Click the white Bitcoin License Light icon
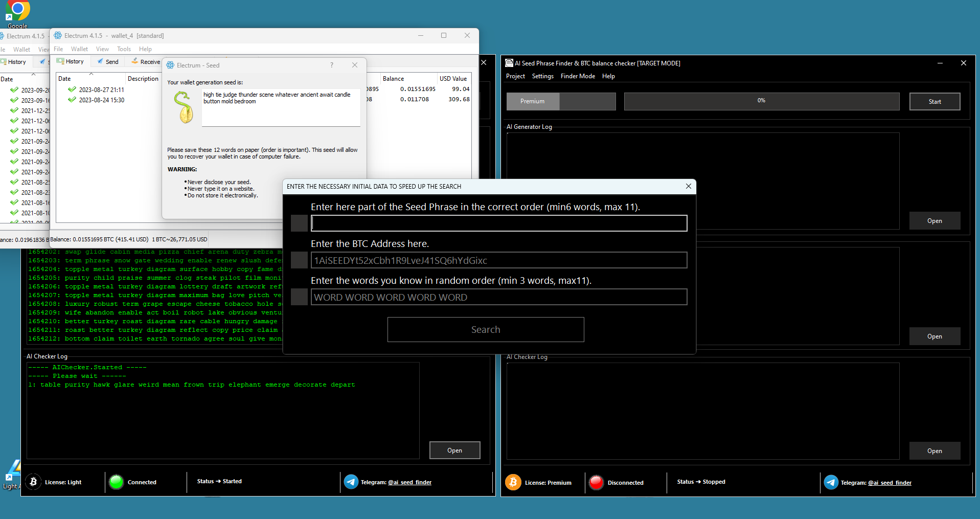 click(33, 482)
